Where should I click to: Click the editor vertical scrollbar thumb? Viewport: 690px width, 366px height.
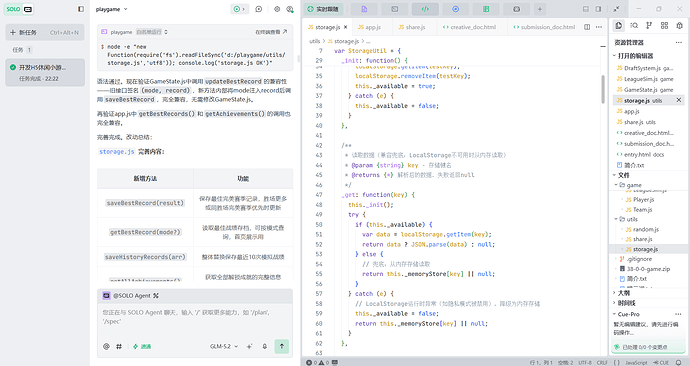tap(603, 89)
